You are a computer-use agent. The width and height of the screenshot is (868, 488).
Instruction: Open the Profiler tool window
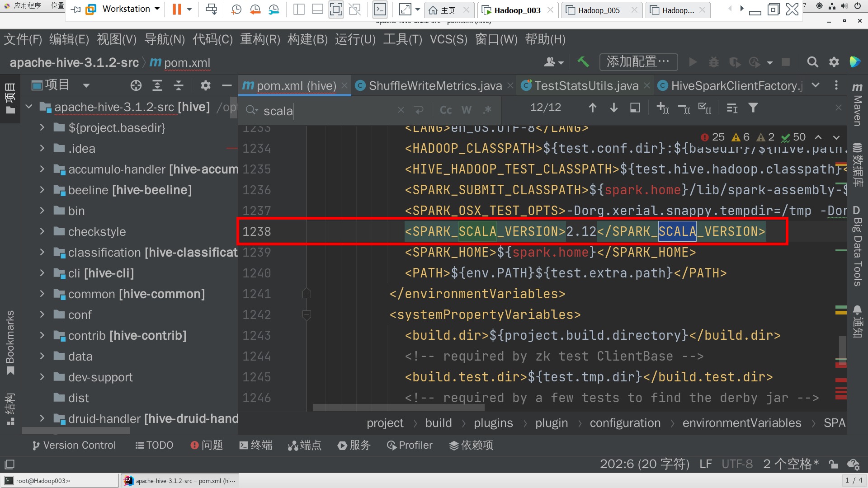409,445
